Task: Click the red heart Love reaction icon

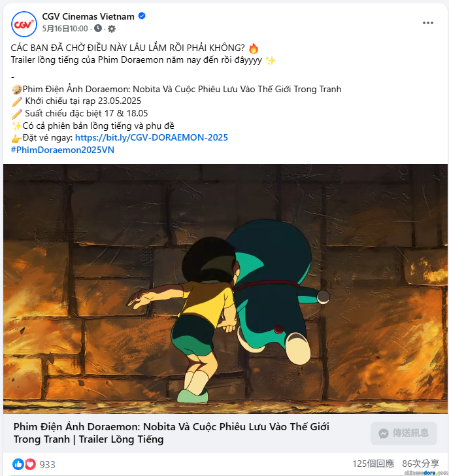Action: point(30,464)
